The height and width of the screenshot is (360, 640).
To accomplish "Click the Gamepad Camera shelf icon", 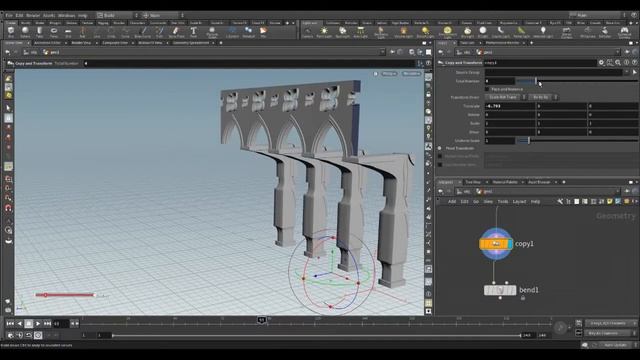I will coord(624,32).
